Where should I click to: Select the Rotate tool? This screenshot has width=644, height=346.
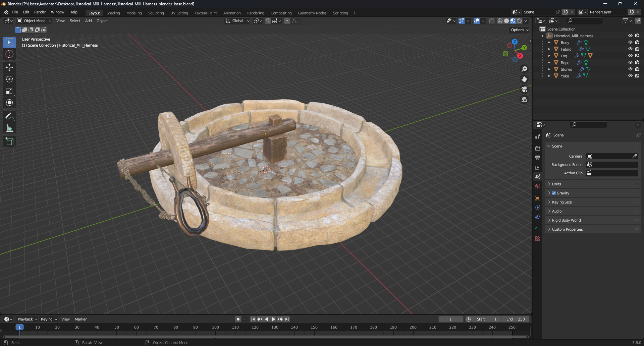point(9,79)
